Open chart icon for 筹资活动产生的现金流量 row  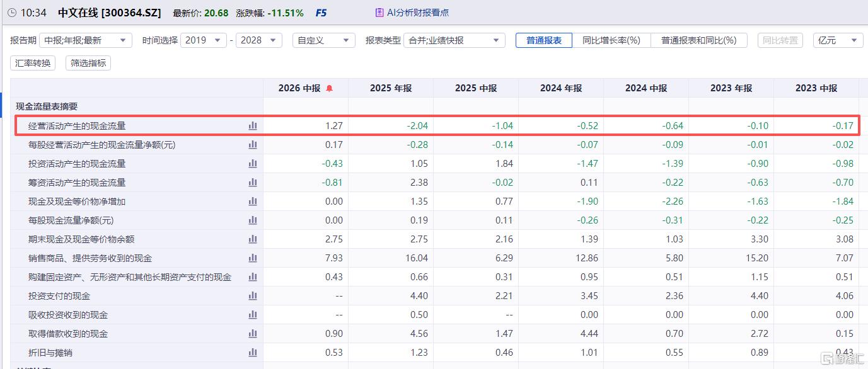pos(253,183)
